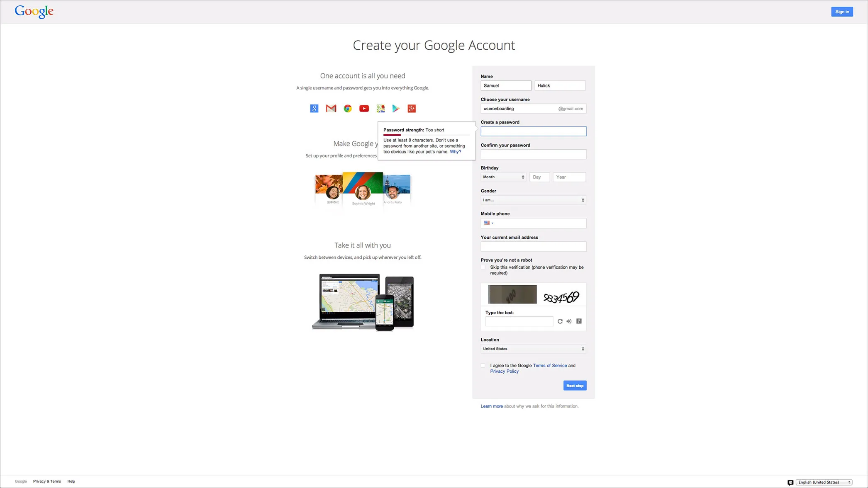Click the Terms of Service link
Image resolution: width=868 pixels, height=488 pixels.
tap(550, 365)
